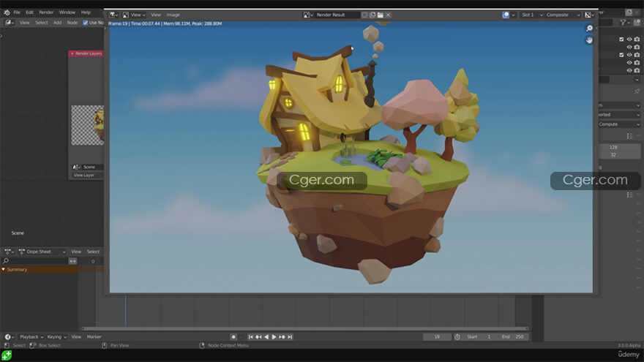Click the play animation button
This screenshot has height=362, width=644.
[x=274, y=337]
